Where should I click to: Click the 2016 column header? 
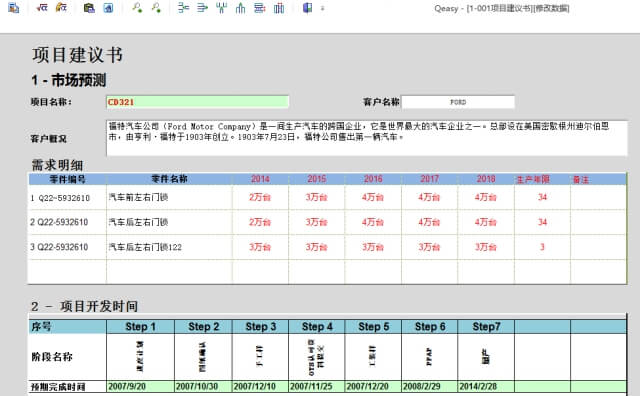373,179
